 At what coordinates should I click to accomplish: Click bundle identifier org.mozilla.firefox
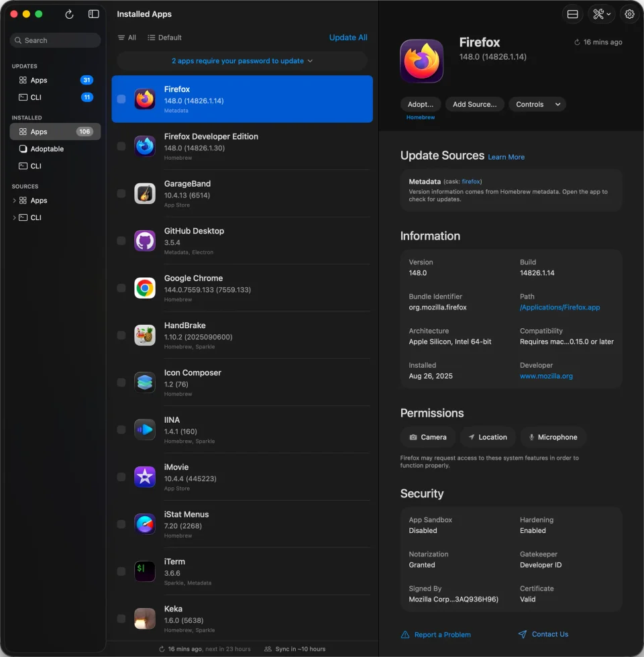point(437,307)
